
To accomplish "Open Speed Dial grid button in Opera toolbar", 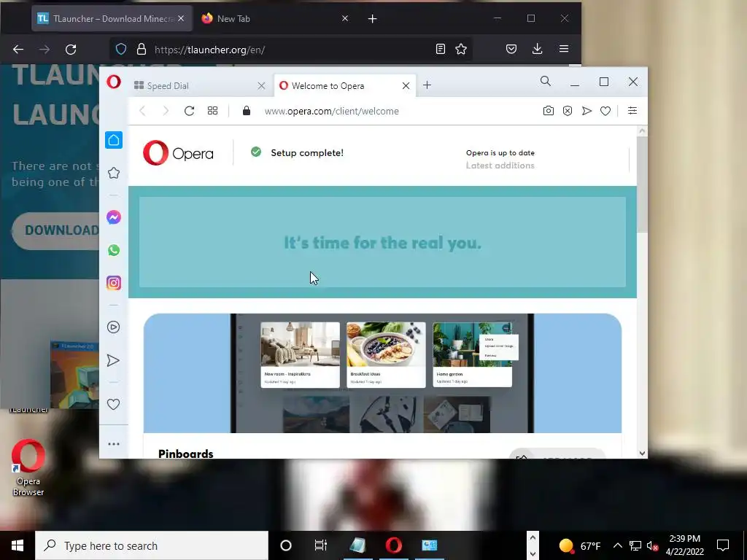I will click(212, 111).
